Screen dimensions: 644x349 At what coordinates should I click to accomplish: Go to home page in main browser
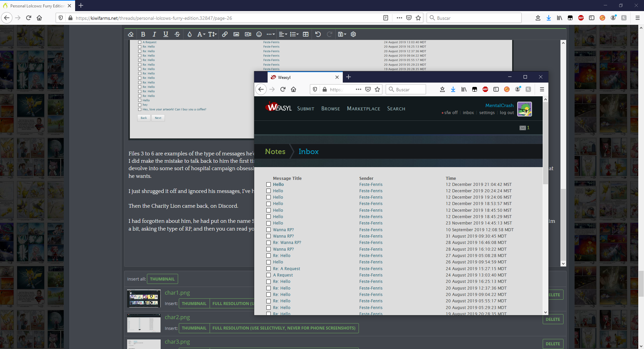pos(39,18)
